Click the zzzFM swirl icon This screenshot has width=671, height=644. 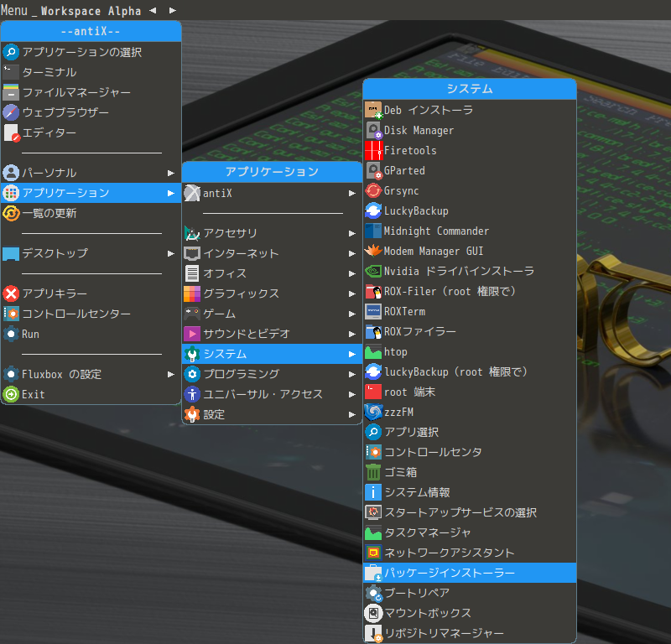(x=373, y=412)
